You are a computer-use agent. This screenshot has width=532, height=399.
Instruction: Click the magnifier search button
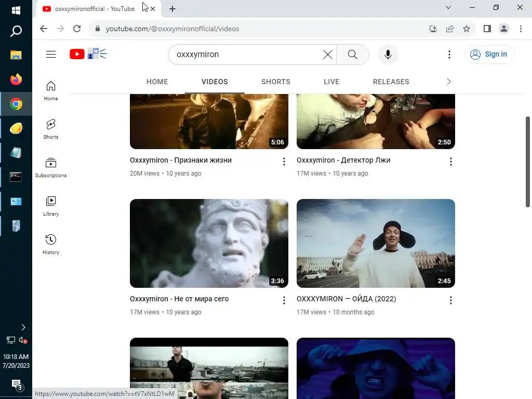point(353,54)
